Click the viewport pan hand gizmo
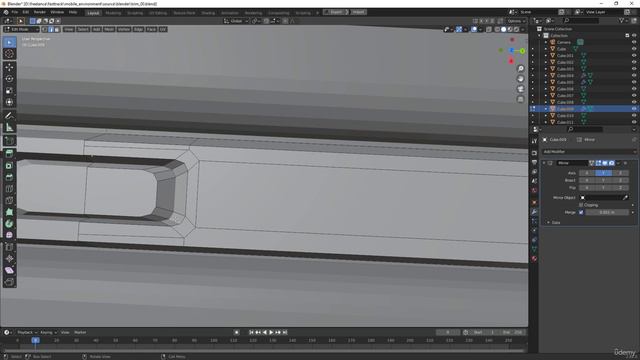Viewport: 640px width, 360px height. 520,79
